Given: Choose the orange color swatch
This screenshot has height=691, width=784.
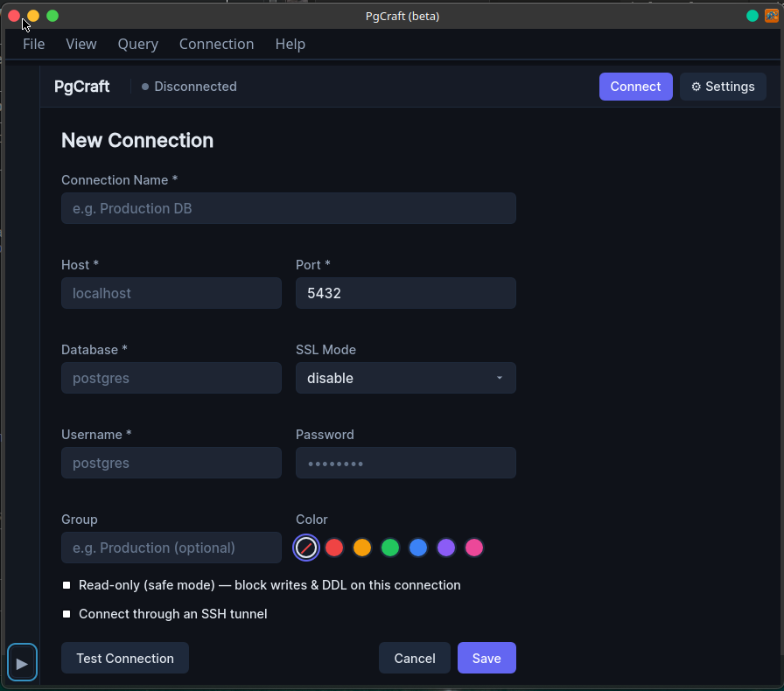Looking at the screenshot, I should (x=362, y=548).
